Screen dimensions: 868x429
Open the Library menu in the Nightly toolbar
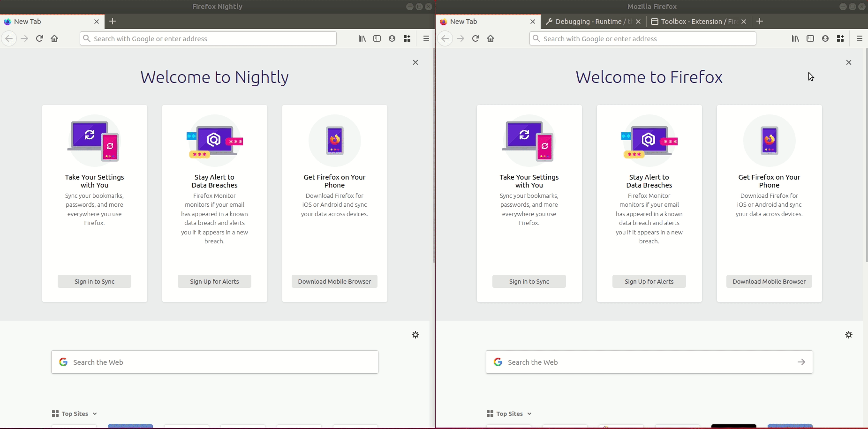pos(362,38)
